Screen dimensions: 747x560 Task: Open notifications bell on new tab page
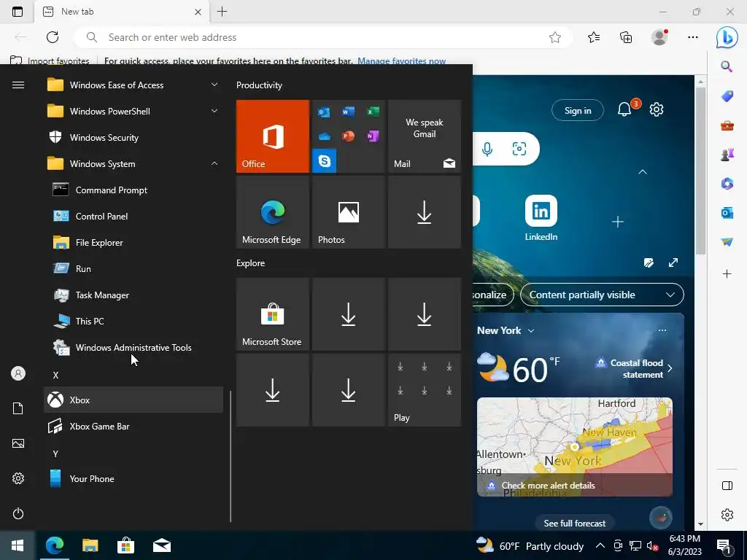624,109
